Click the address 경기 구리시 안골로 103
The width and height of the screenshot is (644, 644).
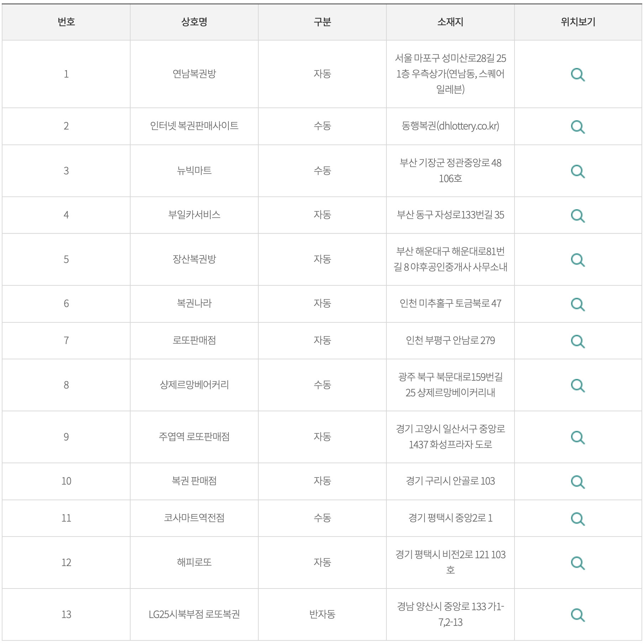(x=450, y=481)
